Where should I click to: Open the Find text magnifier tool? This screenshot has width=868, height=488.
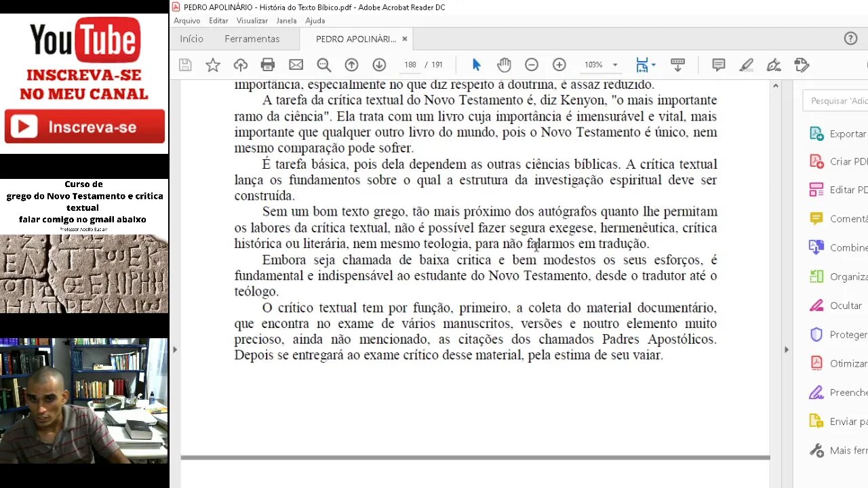point(324,65)
